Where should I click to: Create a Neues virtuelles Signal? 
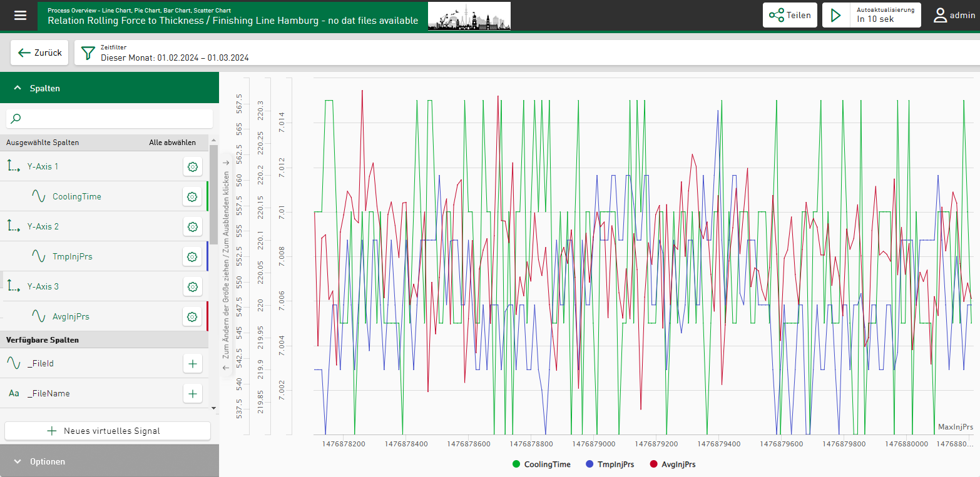(108, 431)
